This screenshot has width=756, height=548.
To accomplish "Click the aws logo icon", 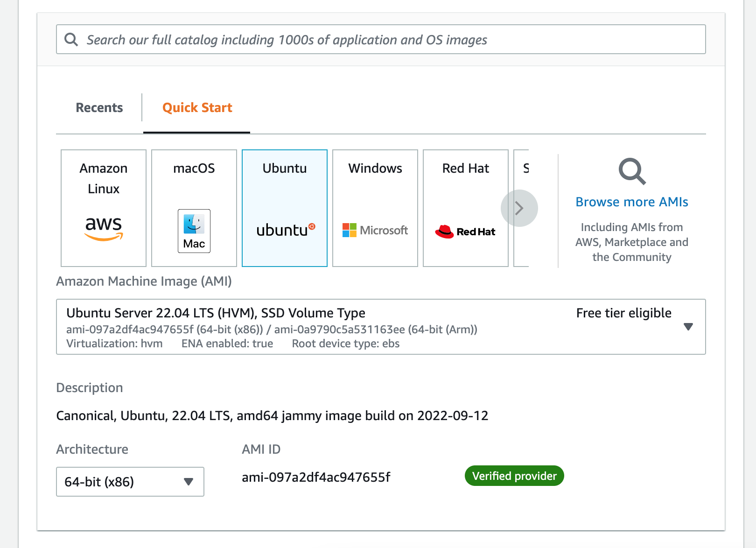I will [x=104, y=228].
